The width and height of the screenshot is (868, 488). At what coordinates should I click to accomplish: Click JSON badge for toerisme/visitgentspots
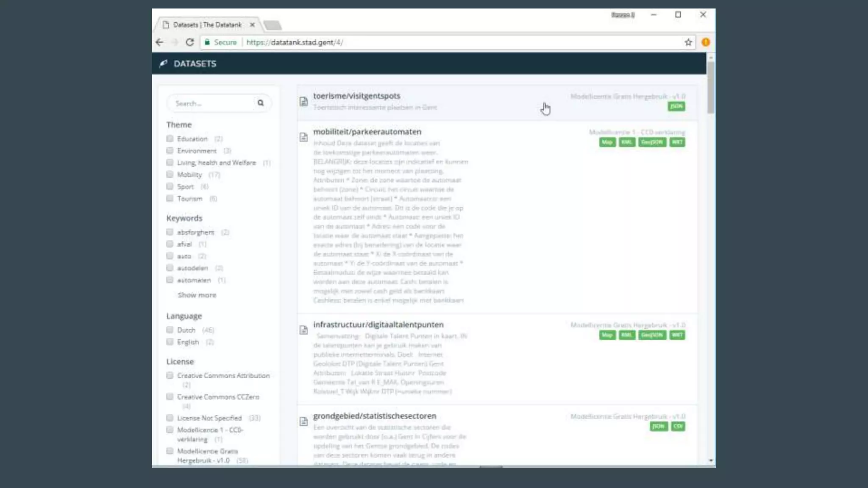[676, 106]
